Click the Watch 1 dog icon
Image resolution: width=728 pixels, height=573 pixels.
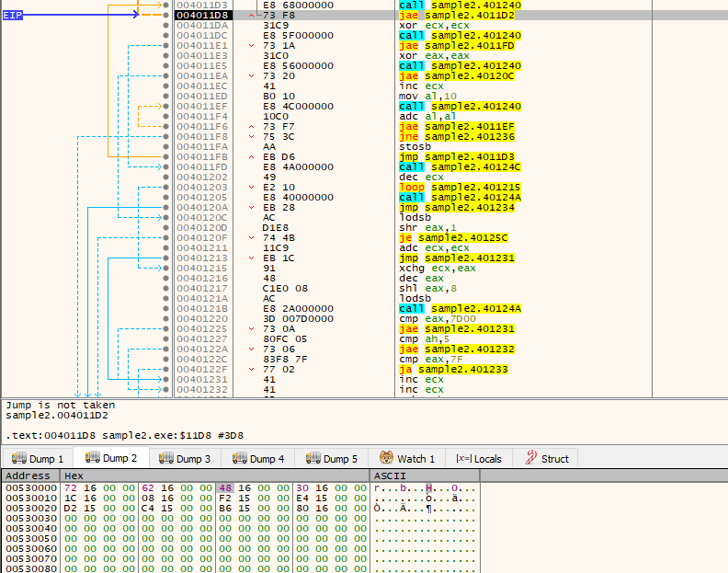pos(386,458)
